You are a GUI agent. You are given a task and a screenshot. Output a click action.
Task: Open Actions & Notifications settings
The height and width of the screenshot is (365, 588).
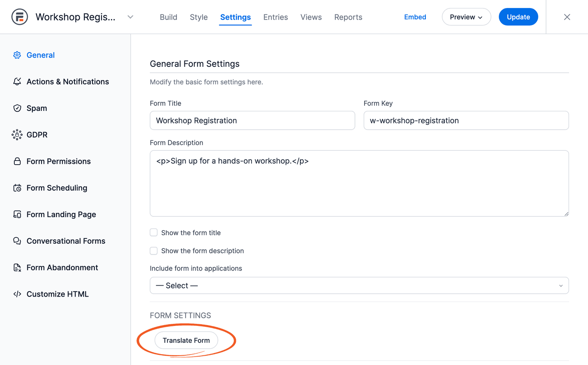tap(68, 81)
